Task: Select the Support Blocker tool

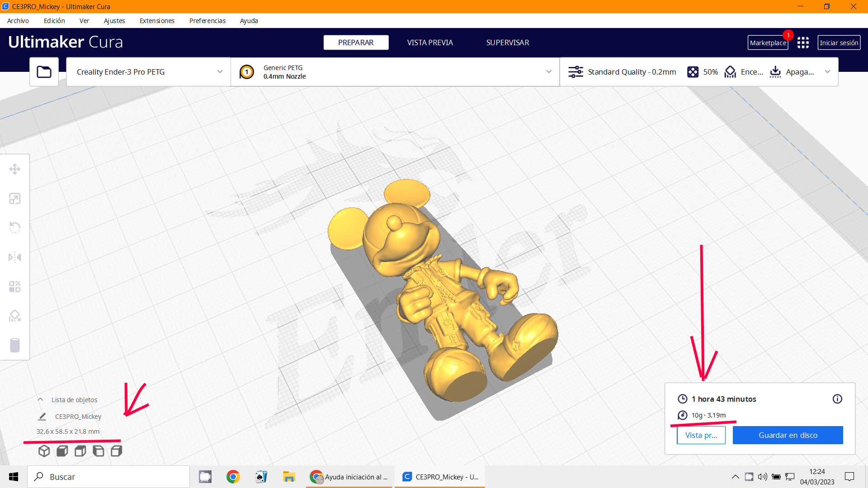Action: (15, 316)
